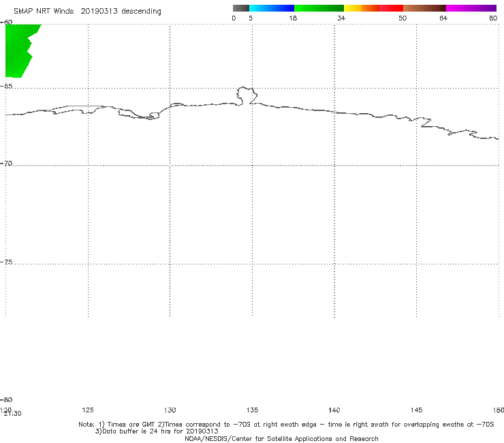Click the title text 'SMAP NRT Winds 20190313 descending'

(x=87, y=11)
